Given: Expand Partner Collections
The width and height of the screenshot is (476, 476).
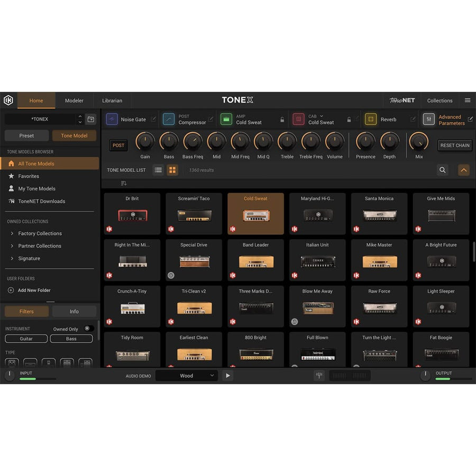Looking at the screenshot, I should (12, 246).
